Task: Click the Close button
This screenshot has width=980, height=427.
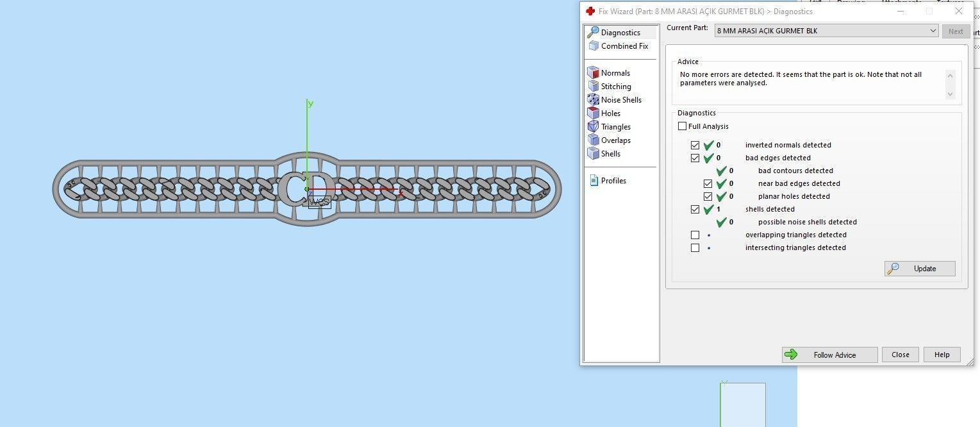Action: pos(900,355)
